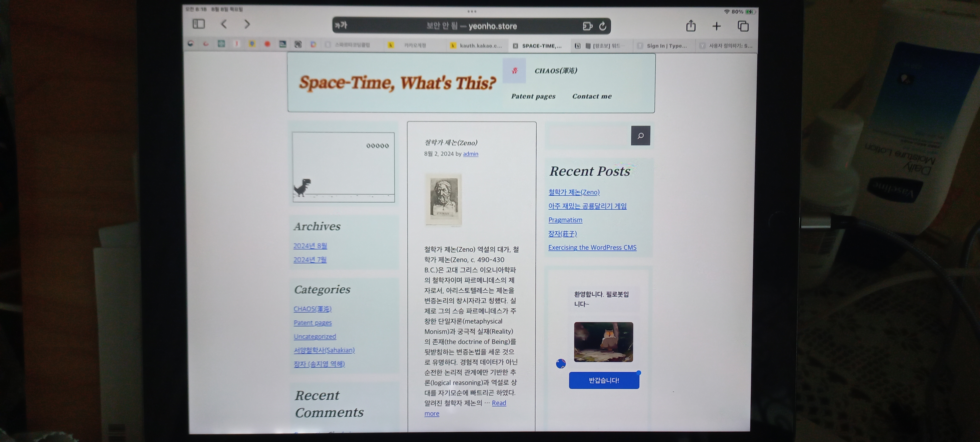This screenshot has height=442, width=980.
Task: Tap the blue chatbot avatar icon
Action: tap(561, 364)
